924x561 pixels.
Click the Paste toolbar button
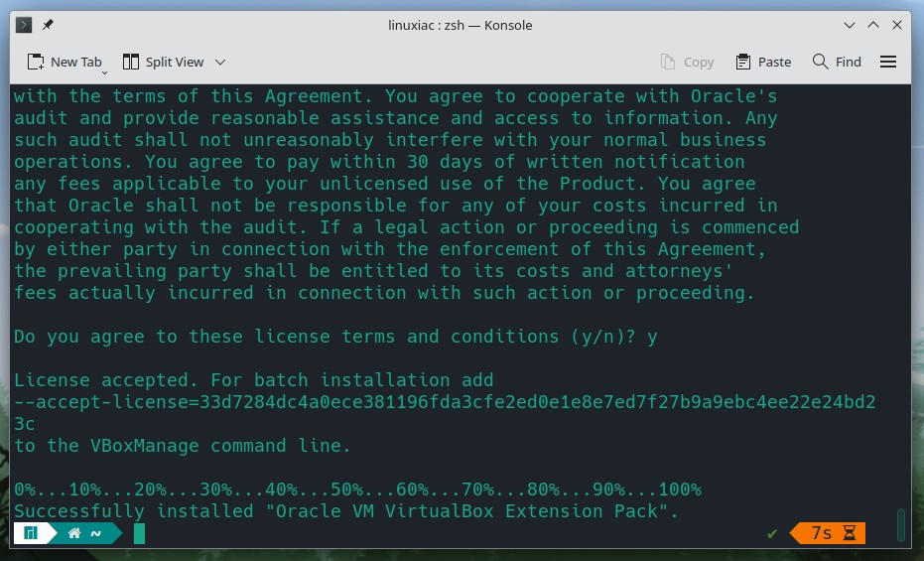[x=763, y=62]
